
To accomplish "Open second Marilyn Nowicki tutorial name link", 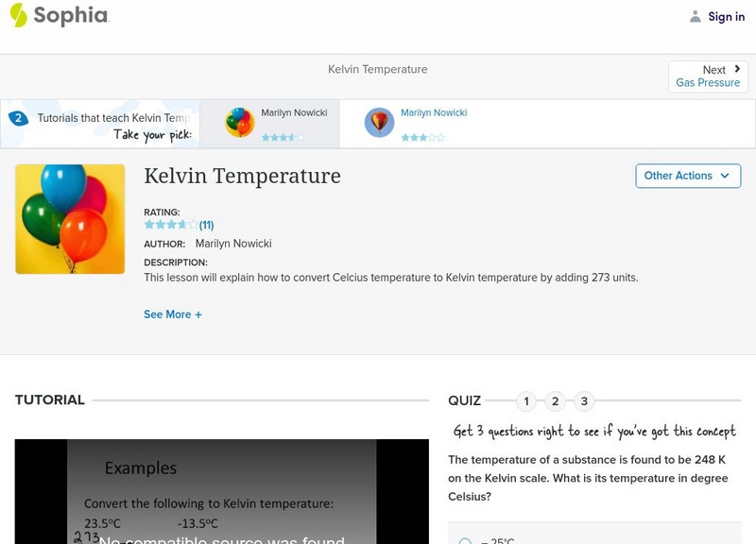I will (x=434, y=112).
